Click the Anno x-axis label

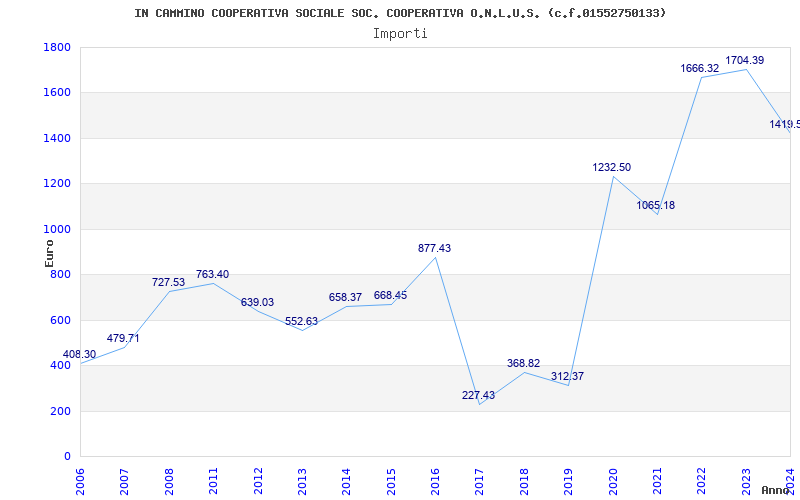point(776,490)
